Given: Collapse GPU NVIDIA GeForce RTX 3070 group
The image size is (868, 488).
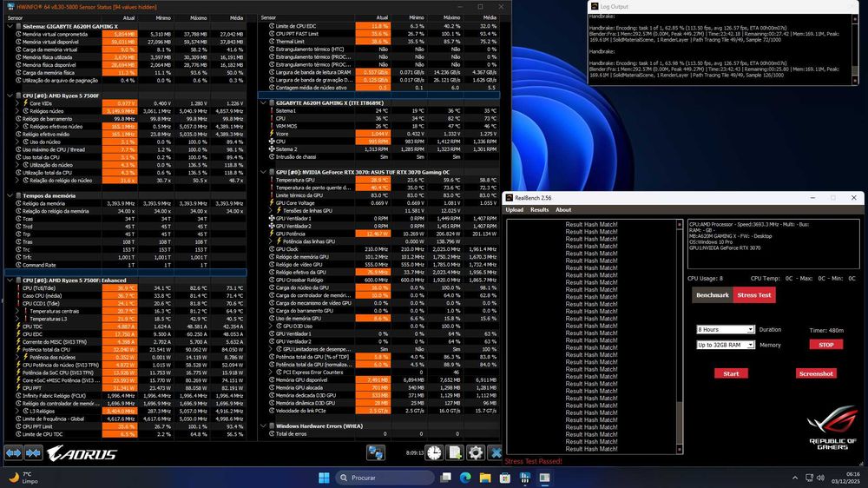Looking at the screenshot, I should 264,172.
